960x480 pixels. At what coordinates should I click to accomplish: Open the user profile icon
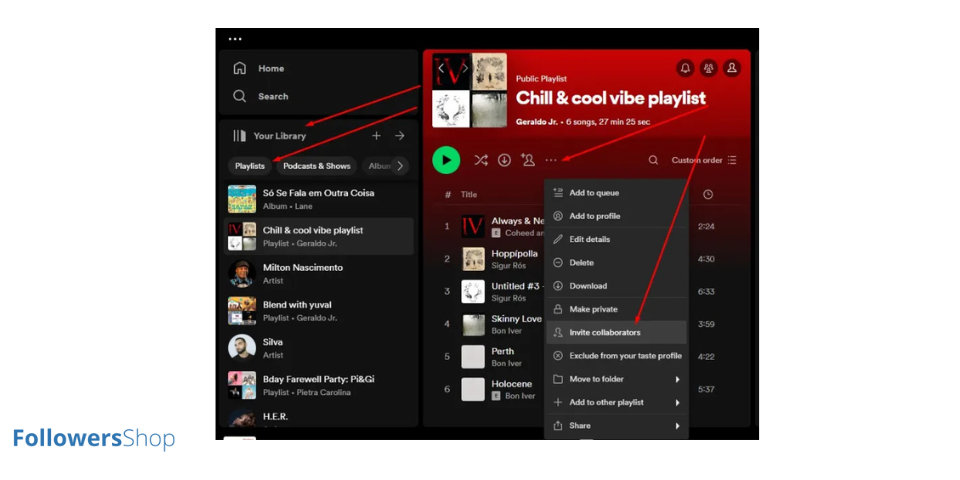732,68
